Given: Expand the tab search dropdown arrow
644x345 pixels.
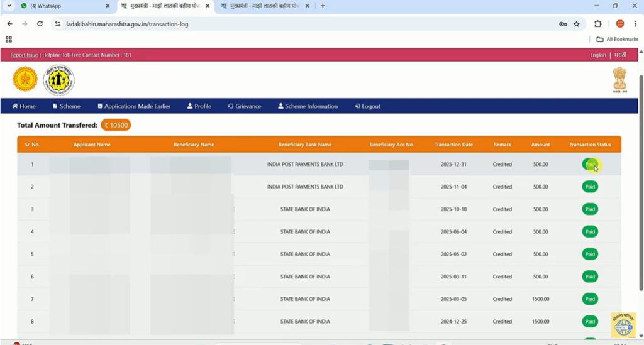Looking at the screenshot, I should coord(9,6).
